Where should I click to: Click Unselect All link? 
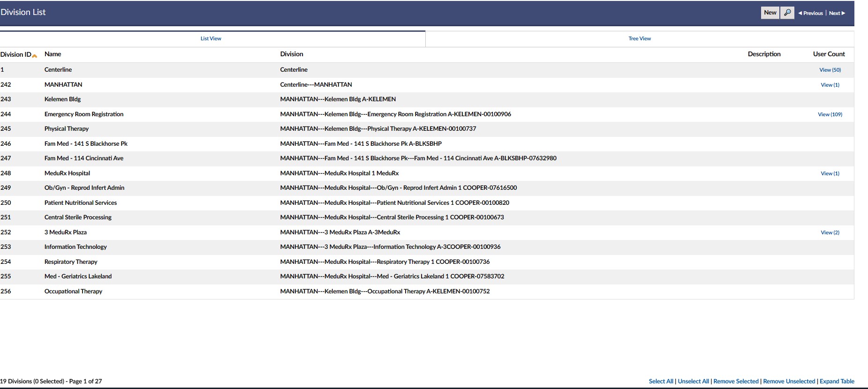click(x=693, y=381)
